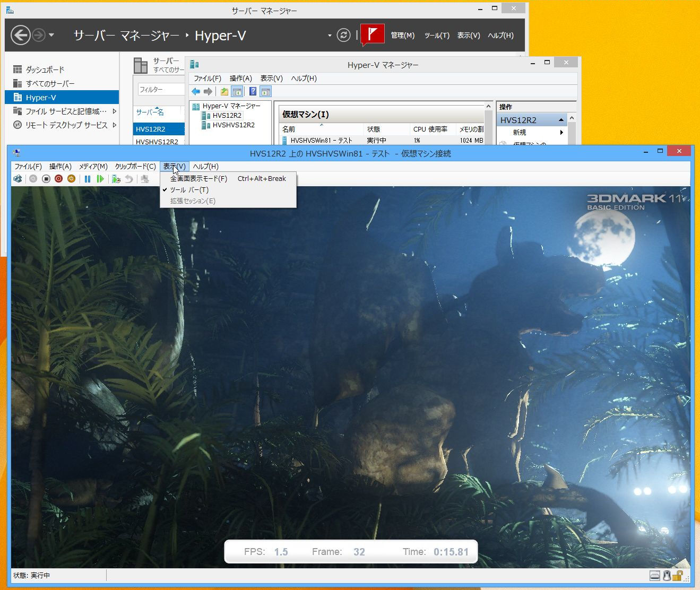The width and height of the screenshot is (700, 590).
Task: Open ヘルプ(H) menu in Server Manager header
Action: point(501,36)
